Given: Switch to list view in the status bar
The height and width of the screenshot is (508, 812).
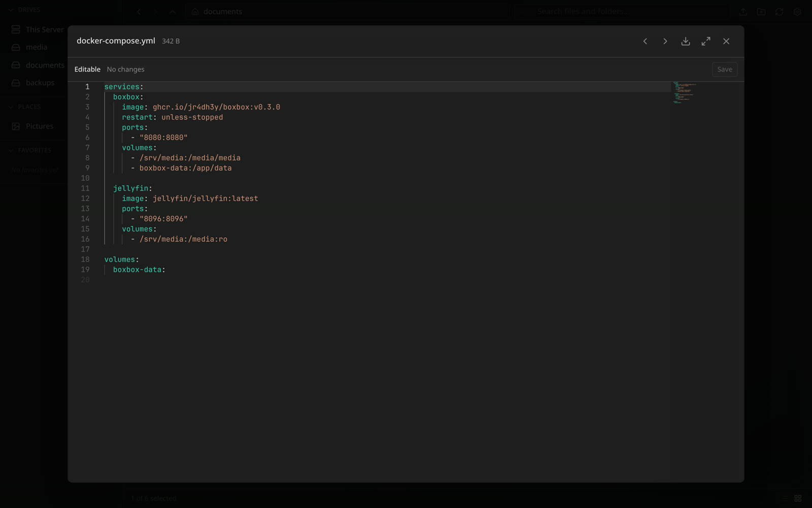Looking at the screenshot, I should tap(785, 498).
